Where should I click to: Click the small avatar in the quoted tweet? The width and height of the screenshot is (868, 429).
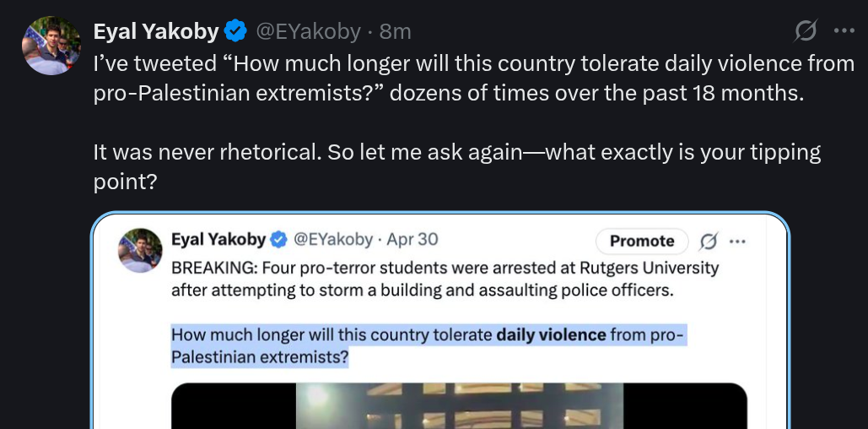(x=141, y=250)
